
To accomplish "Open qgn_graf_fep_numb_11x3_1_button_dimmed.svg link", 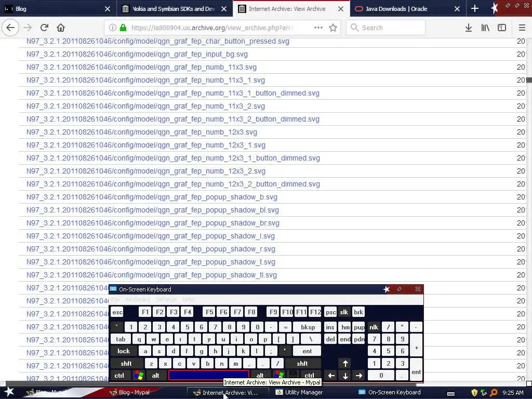I will (172, 94).
